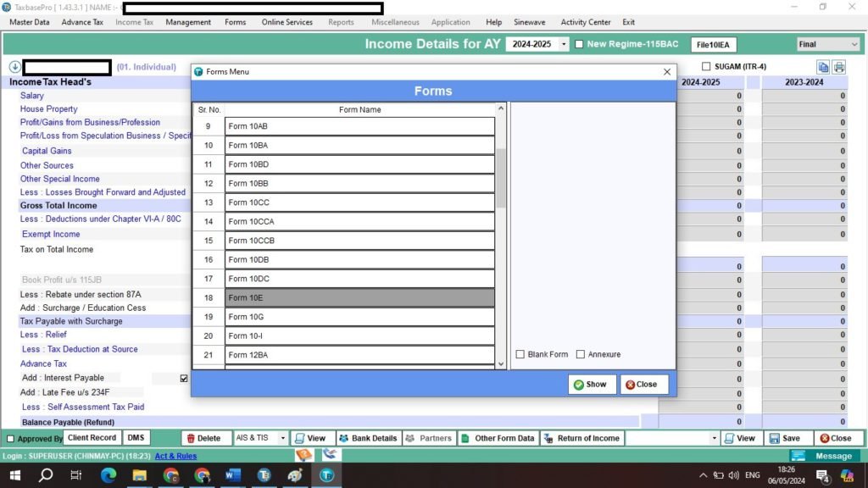Open the assessment year 2024-2025 dropdown
This screenshot has width=868, height=488.
[x=565, y=44]
